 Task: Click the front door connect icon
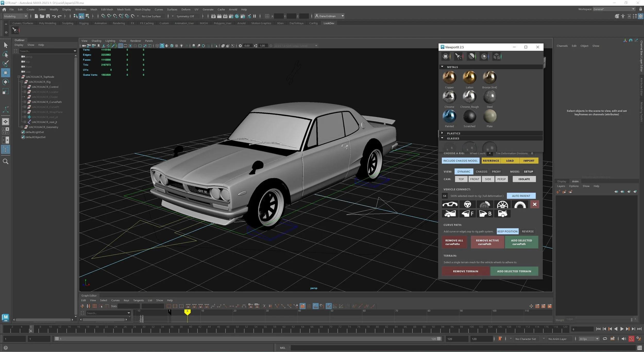tap(467, 214)
